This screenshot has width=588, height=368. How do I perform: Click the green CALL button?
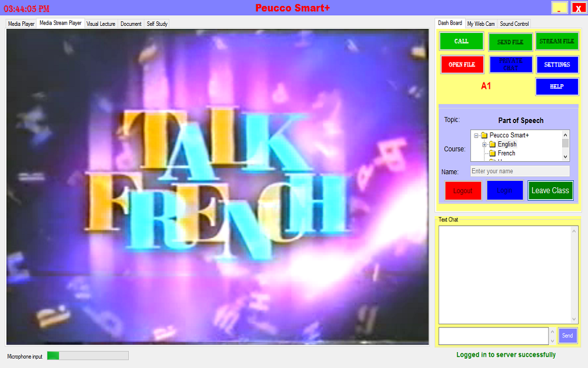click(461, 41)
